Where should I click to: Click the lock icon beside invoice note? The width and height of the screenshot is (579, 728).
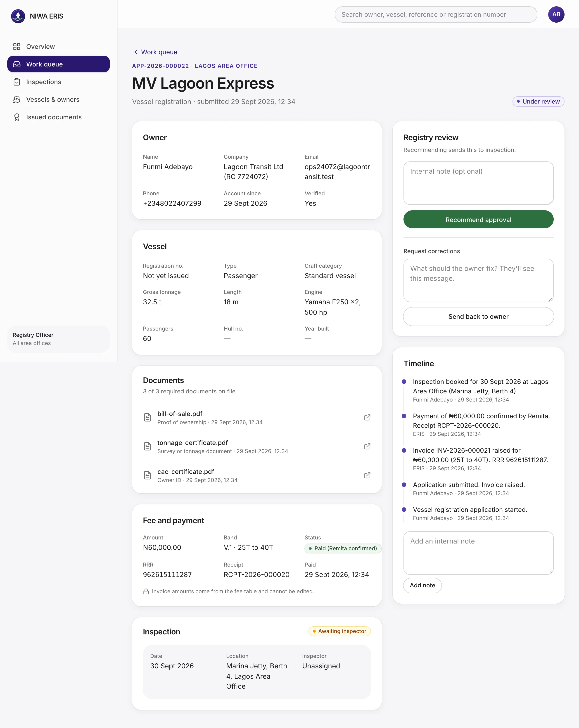tap(146, 591)
